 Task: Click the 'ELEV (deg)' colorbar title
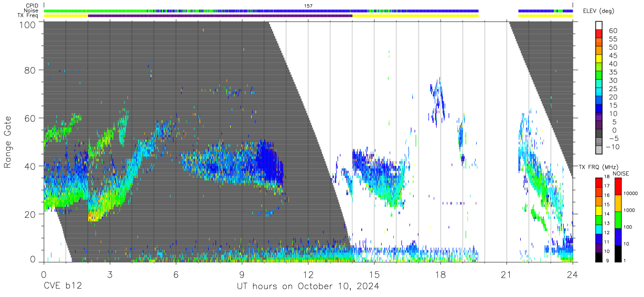(599, 11)
